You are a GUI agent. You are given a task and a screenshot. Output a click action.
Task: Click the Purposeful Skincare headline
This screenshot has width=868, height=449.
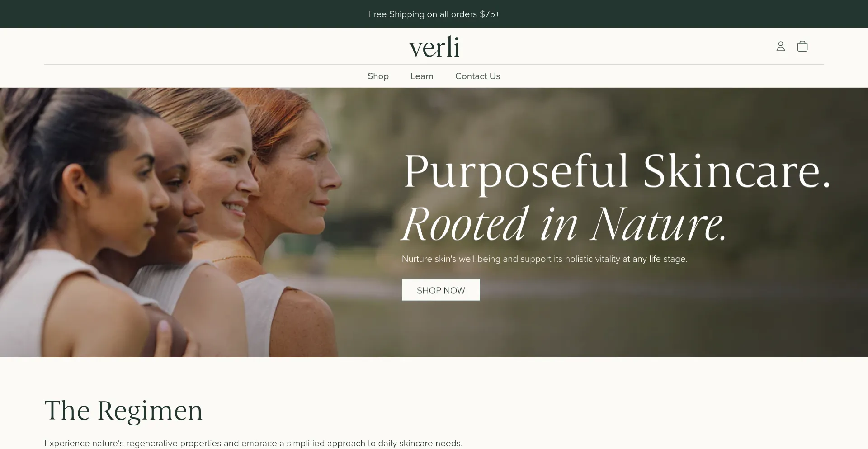617,172
